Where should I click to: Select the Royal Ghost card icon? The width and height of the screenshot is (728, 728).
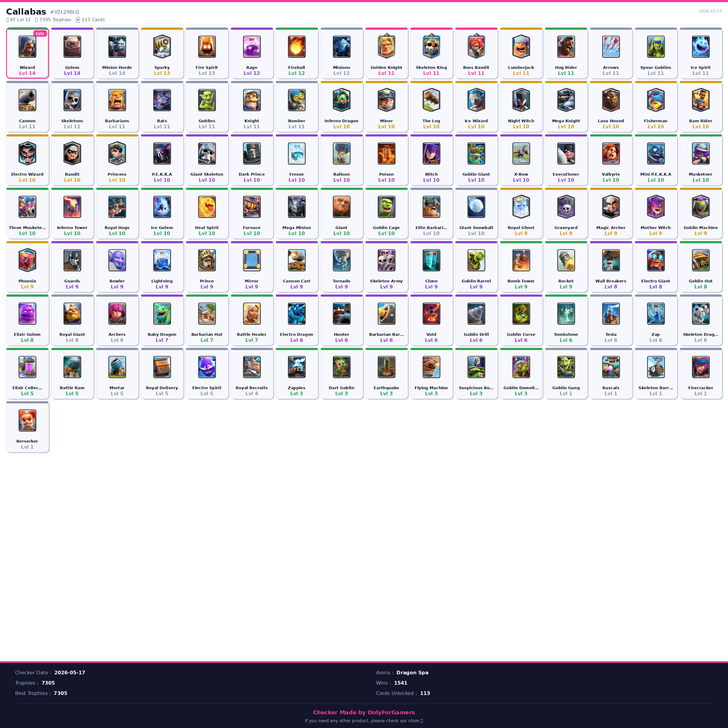(x=521, y=207)
